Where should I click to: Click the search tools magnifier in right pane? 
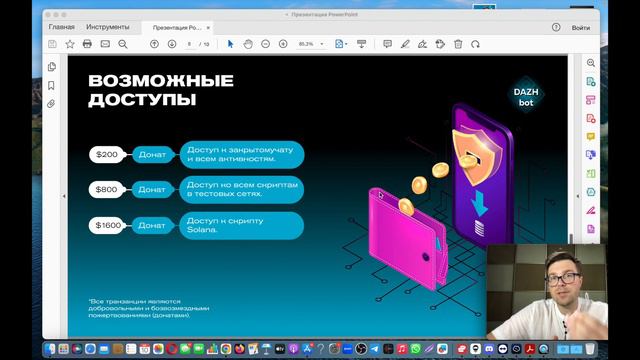(591, 63)
